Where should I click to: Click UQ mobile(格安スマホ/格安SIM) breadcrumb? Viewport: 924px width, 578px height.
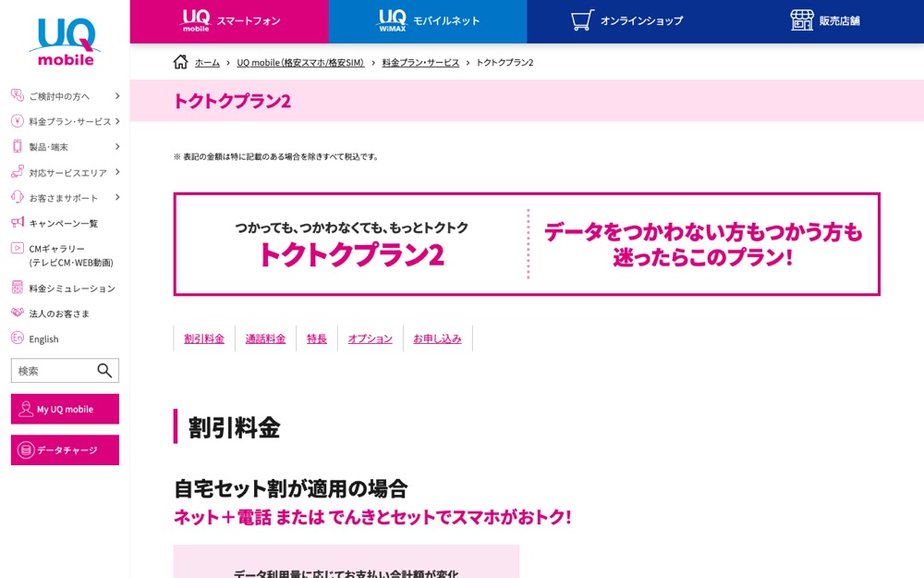click(x=300, y=63)
